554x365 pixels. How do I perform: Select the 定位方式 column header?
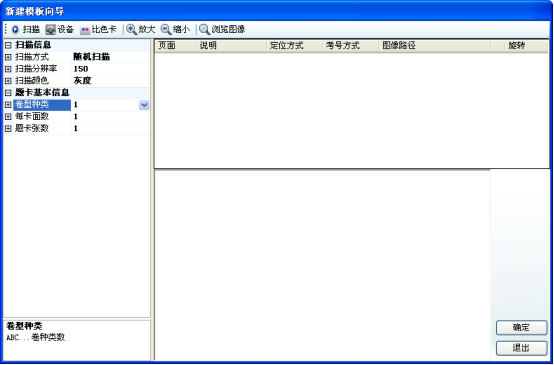pos(295,46)
